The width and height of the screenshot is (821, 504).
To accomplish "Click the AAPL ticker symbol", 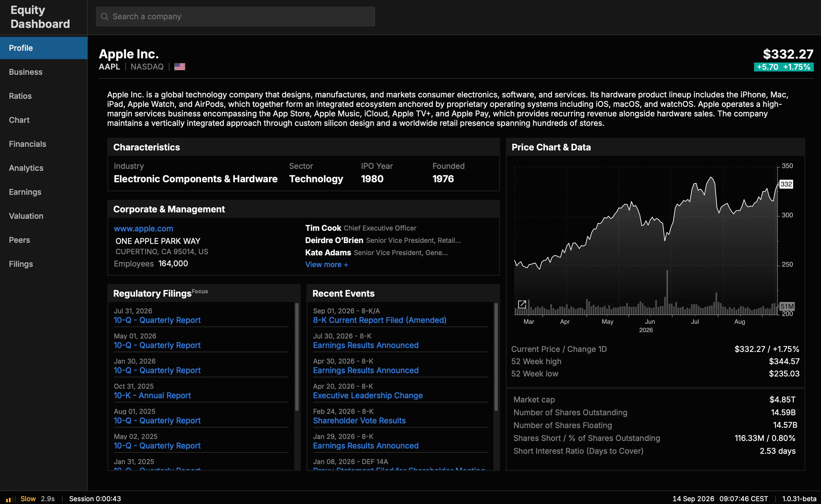I will (x=109, y=67).
